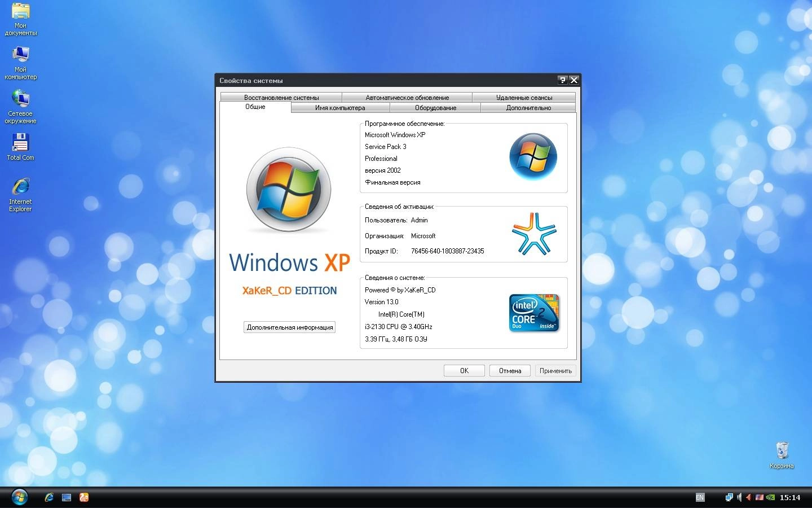Click the версия 2002 text
This screenshot has width=812, height=508.
click(x=383, y=170)
